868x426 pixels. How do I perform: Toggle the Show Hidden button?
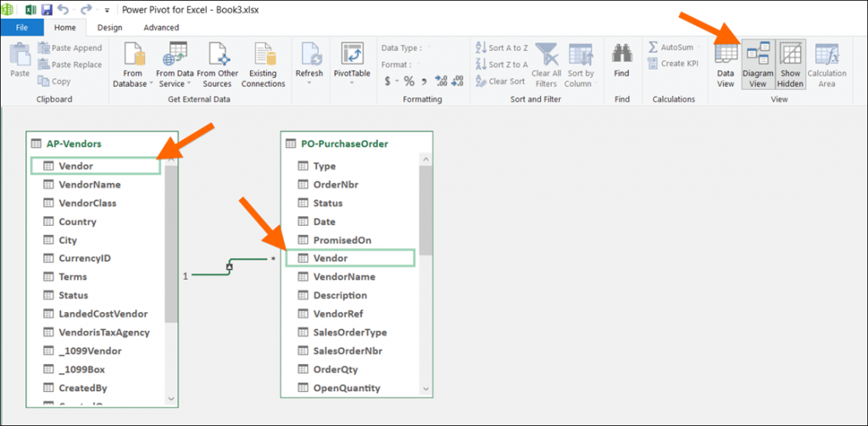coord(790,64)
